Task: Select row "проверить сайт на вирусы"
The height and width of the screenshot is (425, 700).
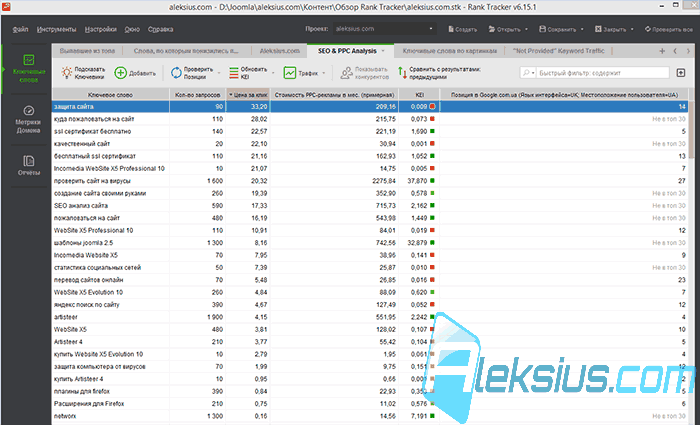Action: point(370,181)
